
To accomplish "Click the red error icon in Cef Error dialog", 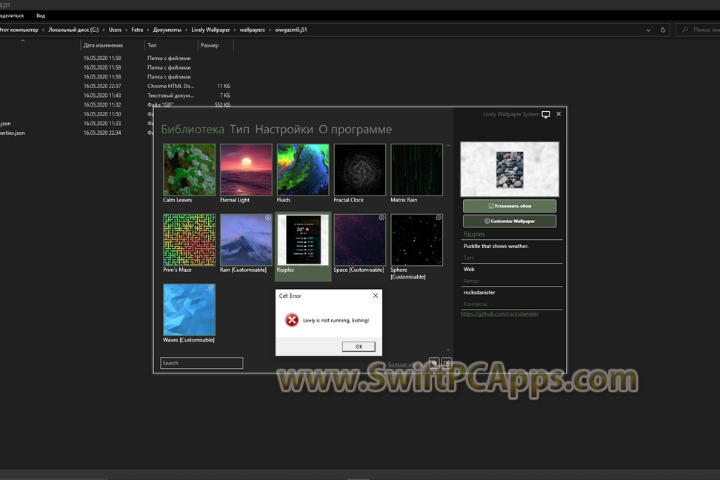I will (x=292, y=320).
